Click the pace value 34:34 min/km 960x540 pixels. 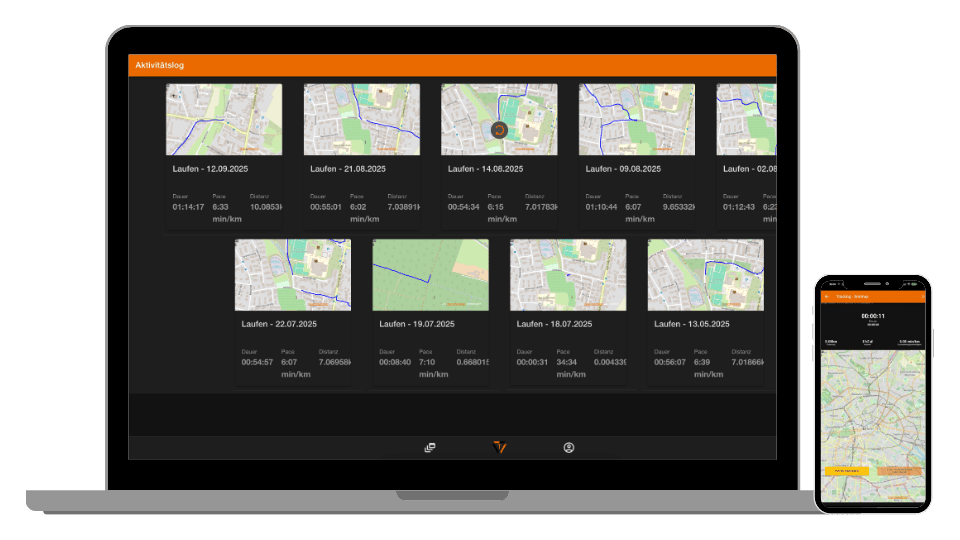click(571, 368)
